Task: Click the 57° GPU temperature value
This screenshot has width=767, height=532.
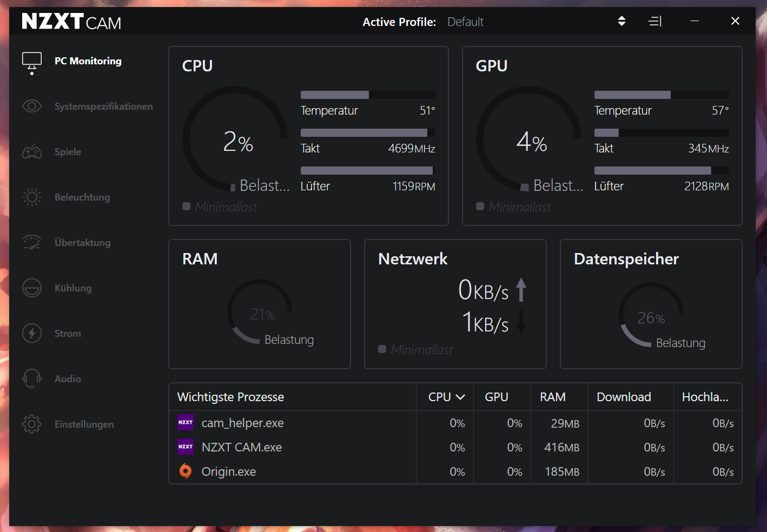Action: point(720,110)
